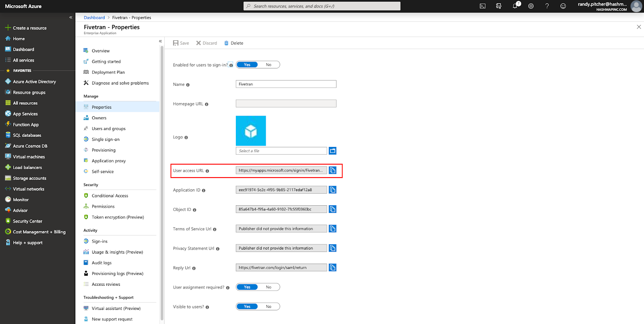Copy the Application ID value
This screenshot has width=644, height=324.
click(332, 190)
